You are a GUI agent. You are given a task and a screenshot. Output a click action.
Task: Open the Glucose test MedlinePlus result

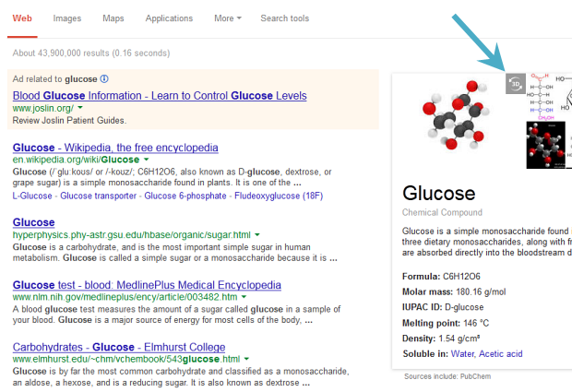click(147, 285)
